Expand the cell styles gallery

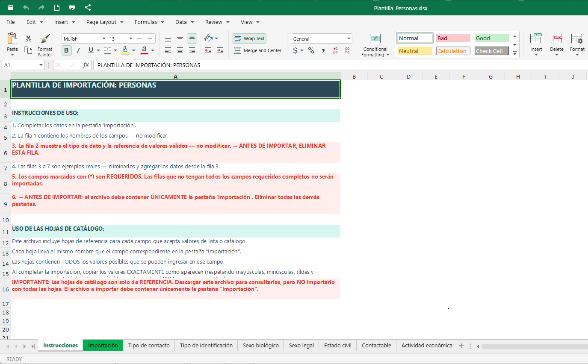515,54
